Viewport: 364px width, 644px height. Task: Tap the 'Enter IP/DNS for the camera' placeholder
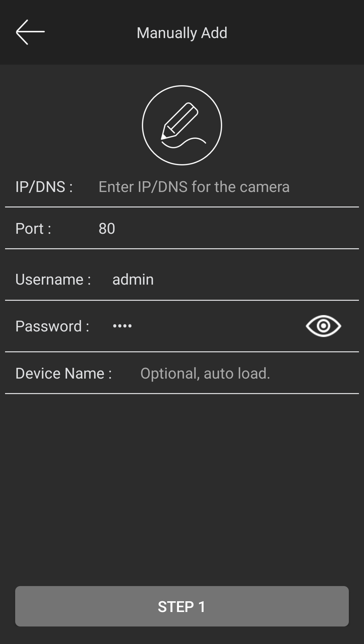(x=194, y=187)
